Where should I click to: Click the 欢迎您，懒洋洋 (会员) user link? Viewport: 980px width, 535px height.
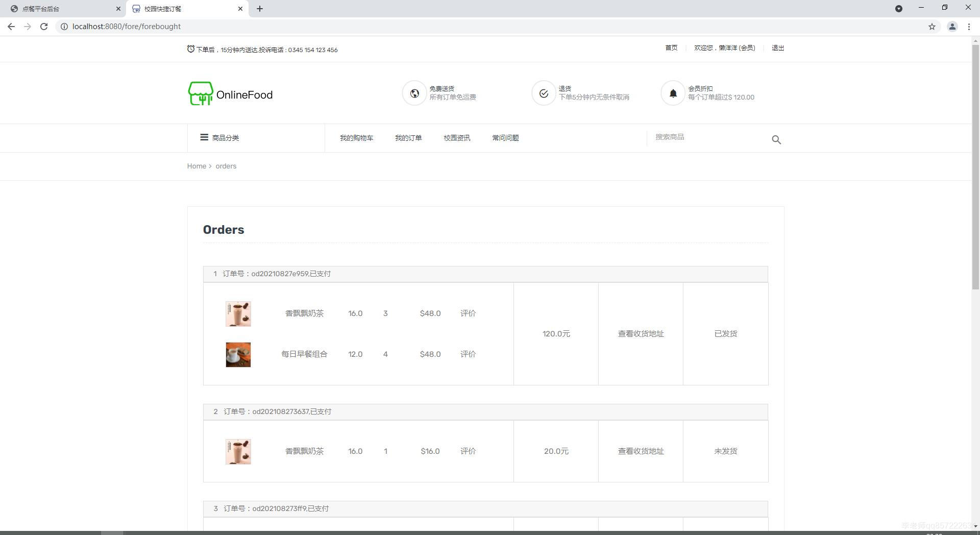724,48
